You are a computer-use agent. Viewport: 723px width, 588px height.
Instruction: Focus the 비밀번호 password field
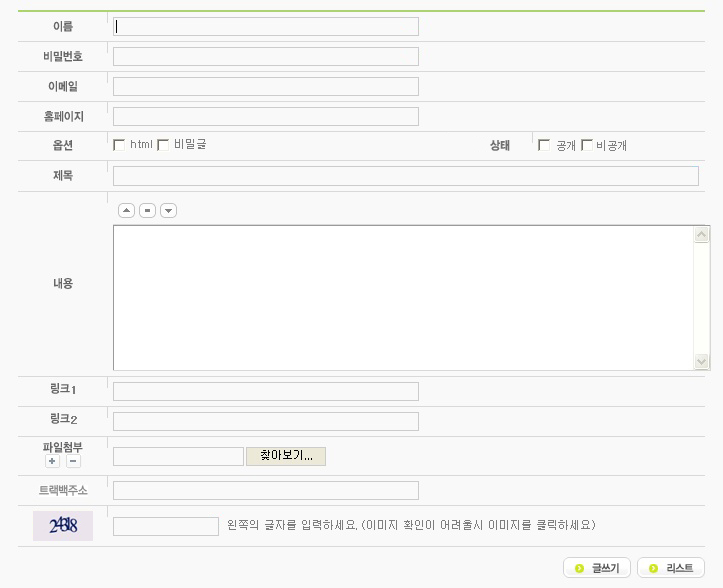266,57
